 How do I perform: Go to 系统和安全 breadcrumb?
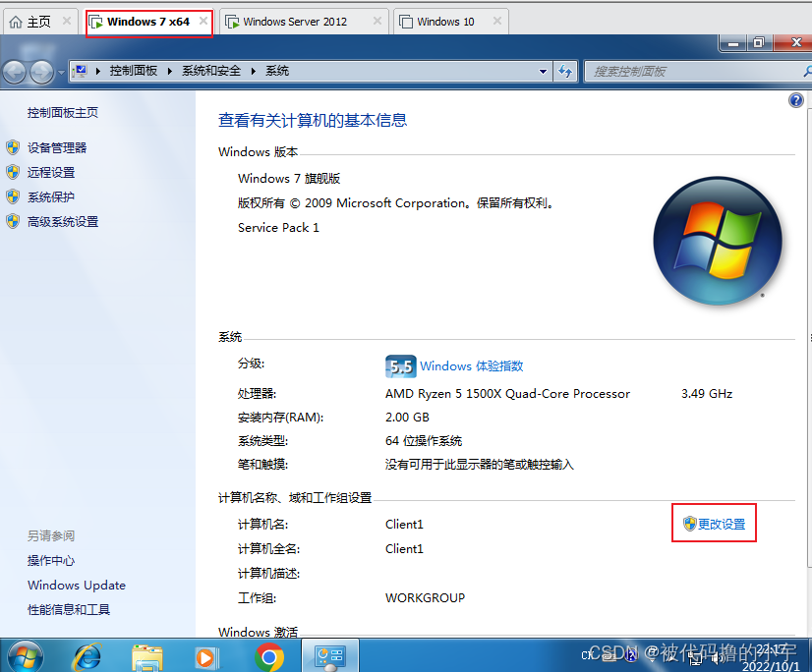pos(210,71)
